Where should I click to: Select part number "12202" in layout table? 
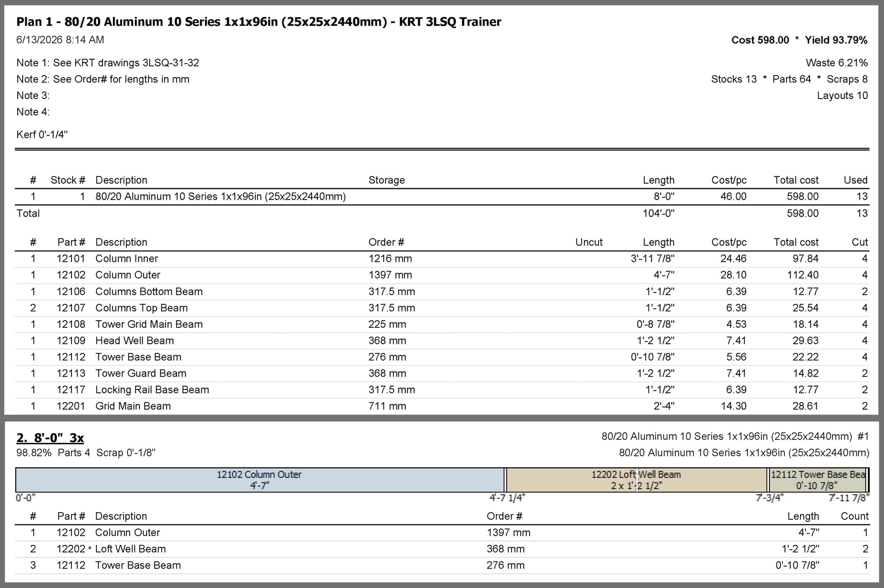(71, 549)
